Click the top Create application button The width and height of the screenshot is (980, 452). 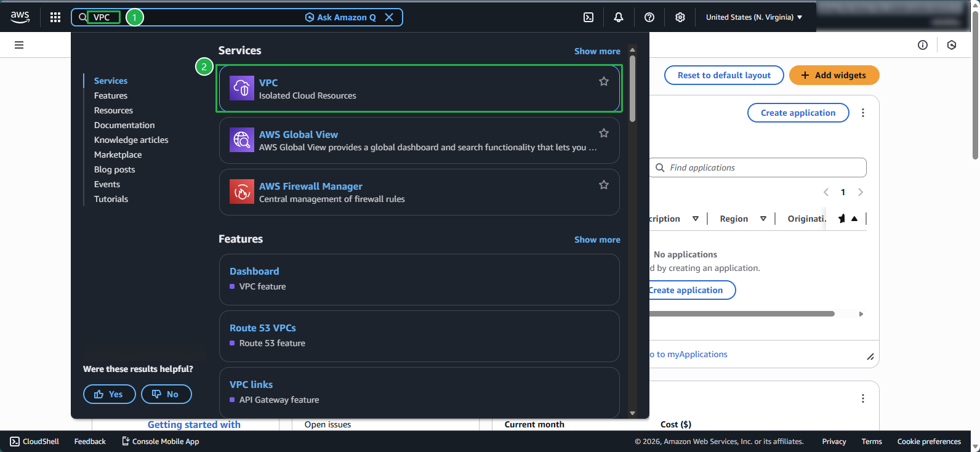click(798, 113)
